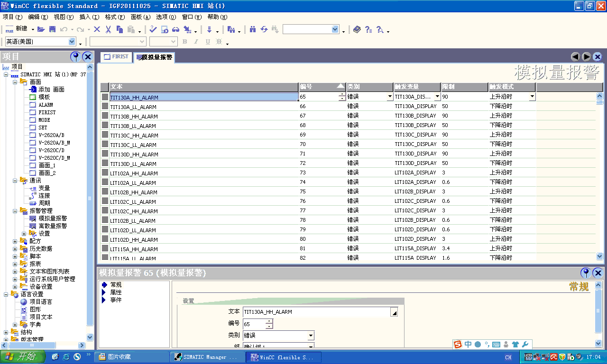Open 项目语言 under 语言设置

point(41,302)
